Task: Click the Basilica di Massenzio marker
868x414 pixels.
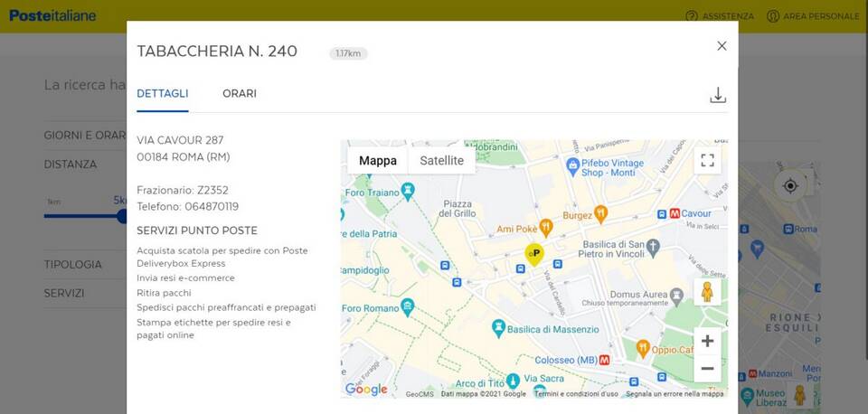Action: 499,327
